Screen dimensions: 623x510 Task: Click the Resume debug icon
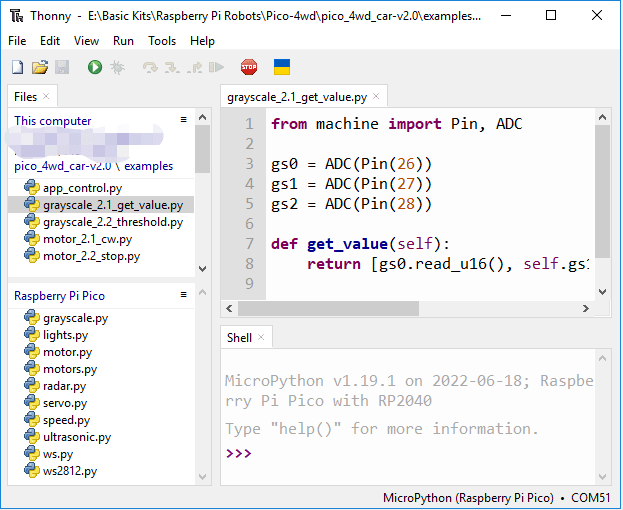216,67
